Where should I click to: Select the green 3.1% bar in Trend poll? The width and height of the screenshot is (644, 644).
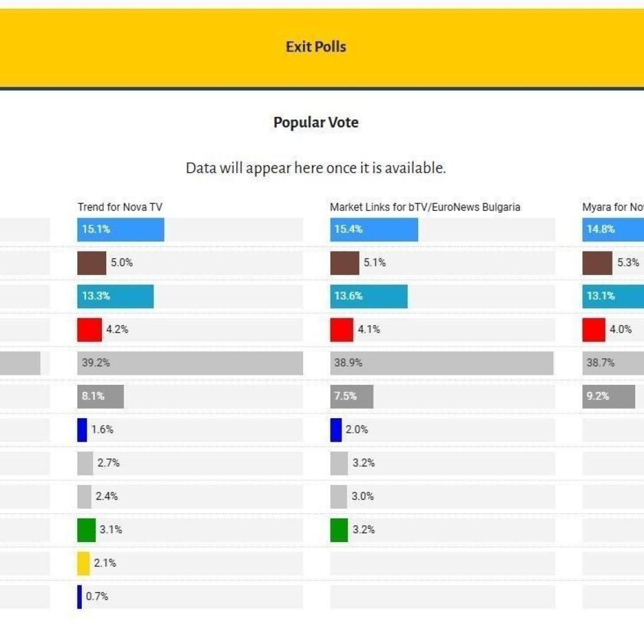coord(86,530)
